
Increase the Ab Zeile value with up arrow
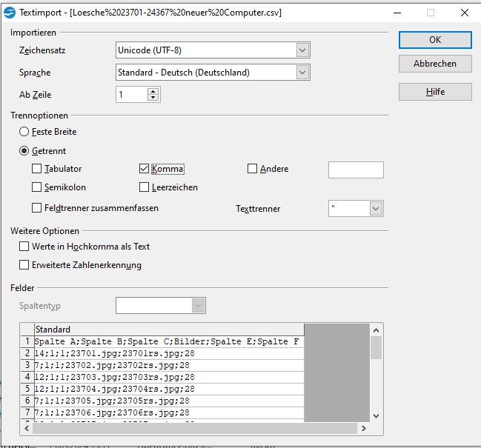coord(153,91)
